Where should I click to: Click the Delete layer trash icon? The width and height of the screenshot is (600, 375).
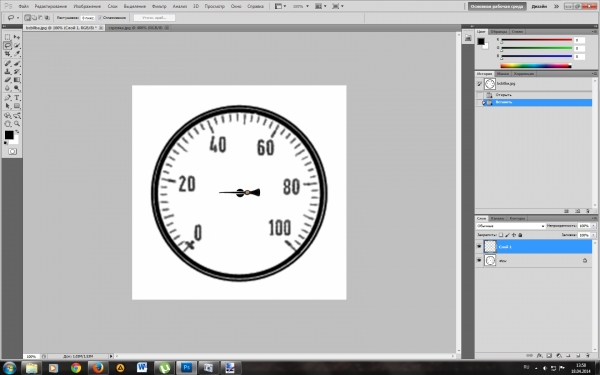(588, 355)
